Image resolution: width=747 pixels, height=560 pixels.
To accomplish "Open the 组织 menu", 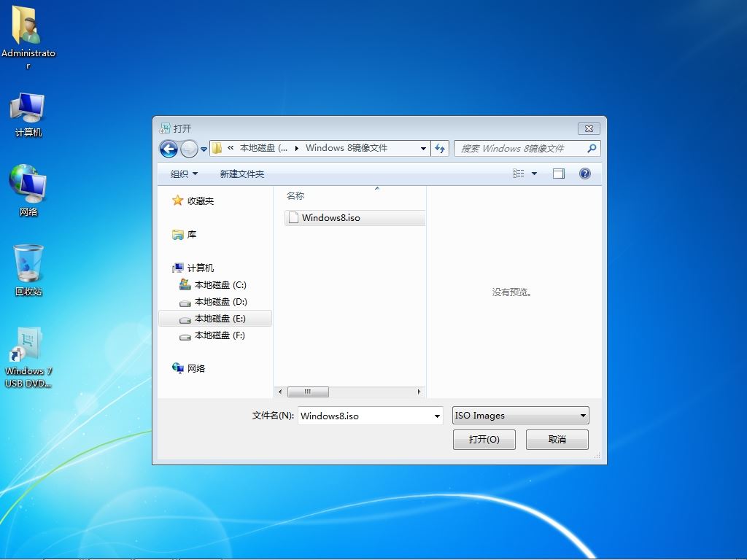I will click(x=184, y=174).
